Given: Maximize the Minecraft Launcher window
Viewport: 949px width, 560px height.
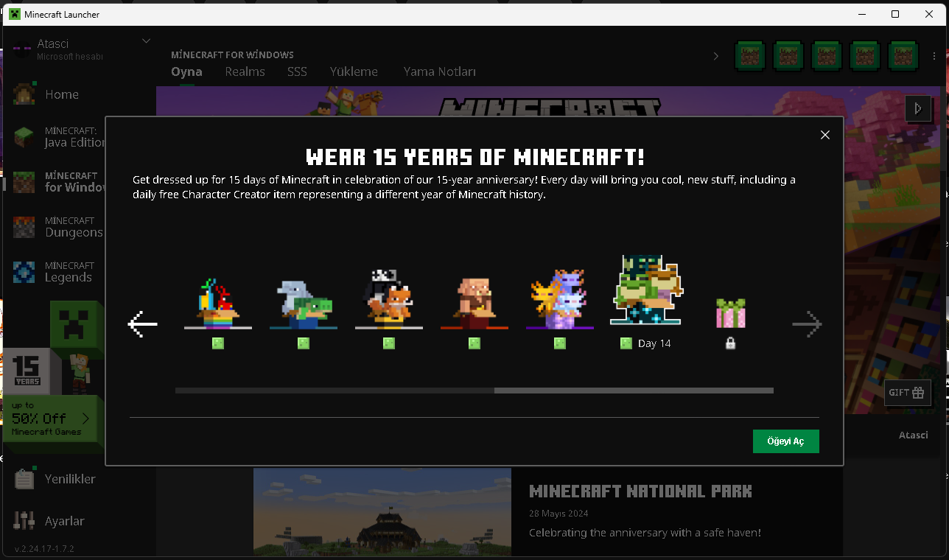Looking at the screenshot, I should pos(895,14).
